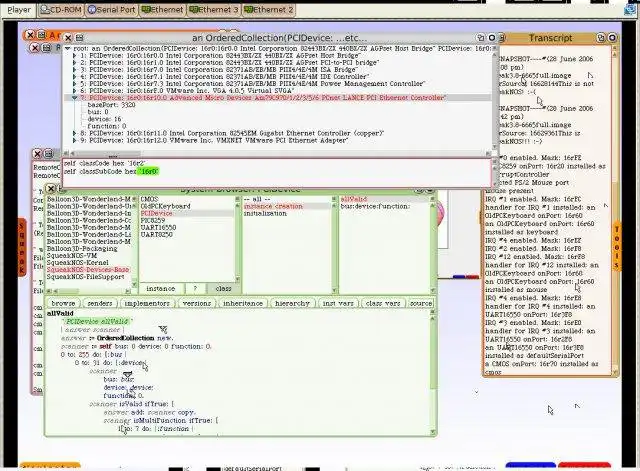Click the browse button

point(63,303)
